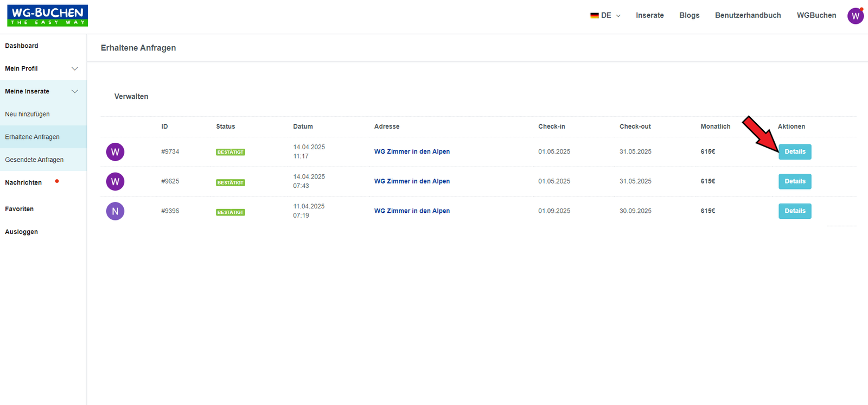Click check-out date 31.05.2025 of request #9734
The width and height of the screenshot is (868, 405).
(635, 151)
